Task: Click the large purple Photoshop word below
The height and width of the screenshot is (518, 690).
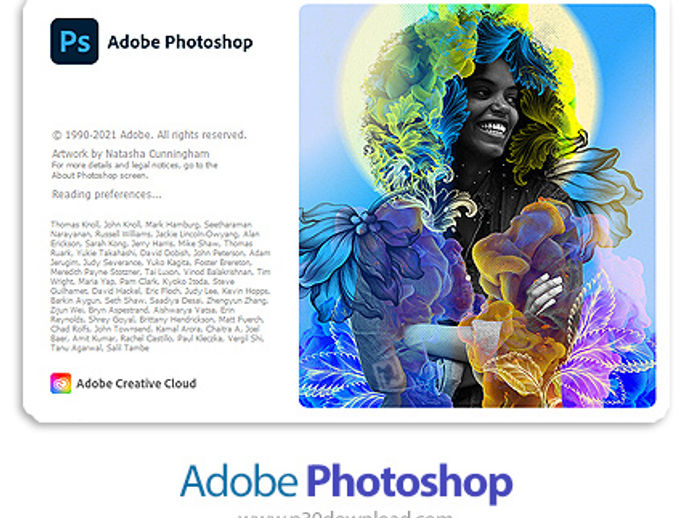Action: pos(410,483)
